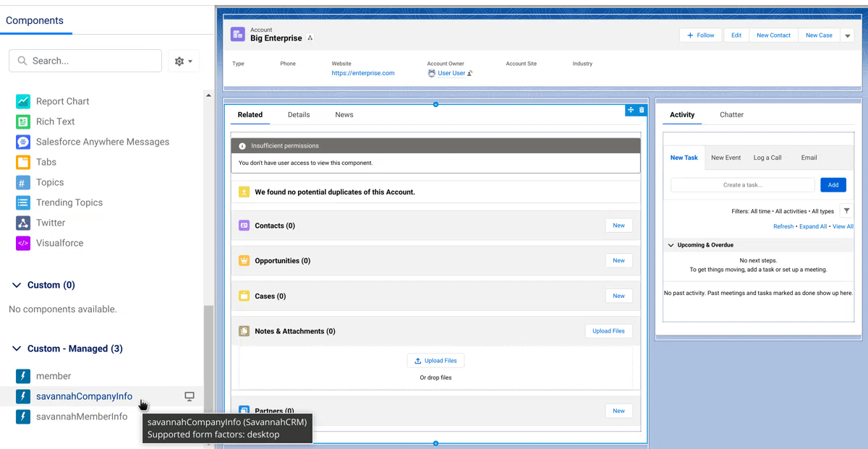Select the Rich Text component icon

pyautogui.click(x=23, y=122)
